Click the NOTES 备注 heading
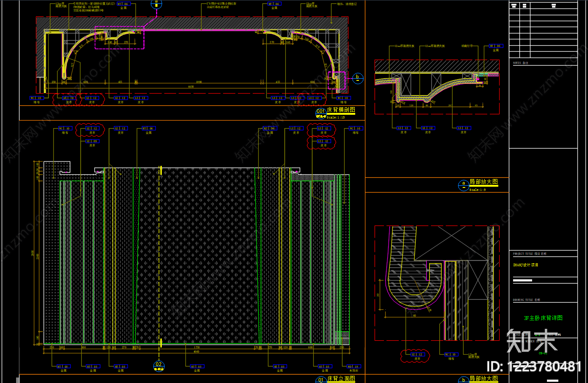This screenshot has height=383, width=588. pos(521,63)
